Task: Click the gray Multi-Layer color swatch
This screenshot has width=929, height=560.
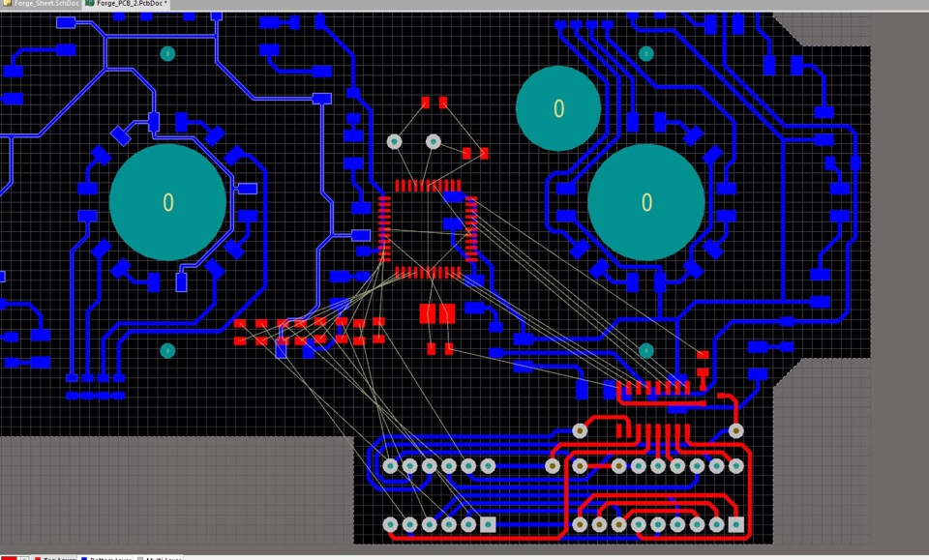Action: pos(139,558)
